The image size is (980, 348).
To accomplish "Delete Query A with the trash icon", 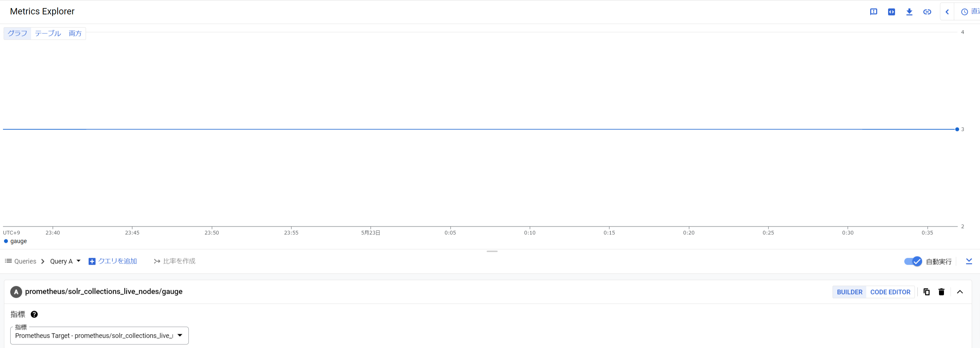I will point(942,292).
